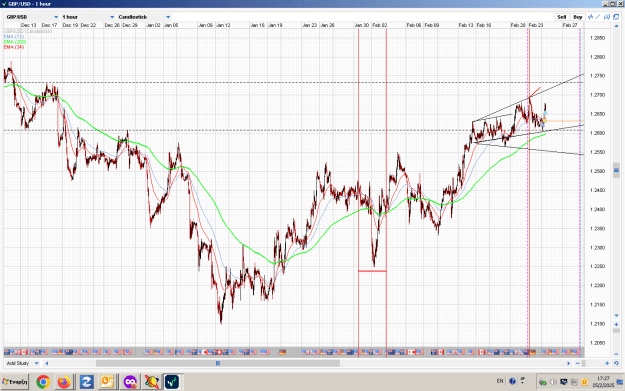Click the Jan 30 date label
Screen dimensions: 625x391
point(362,25)
